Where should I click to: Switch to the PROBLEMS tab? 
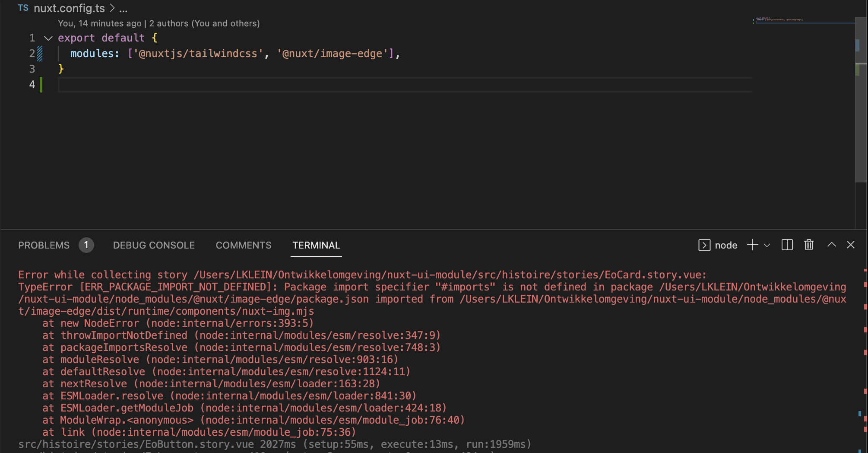[x=44, y=245]
